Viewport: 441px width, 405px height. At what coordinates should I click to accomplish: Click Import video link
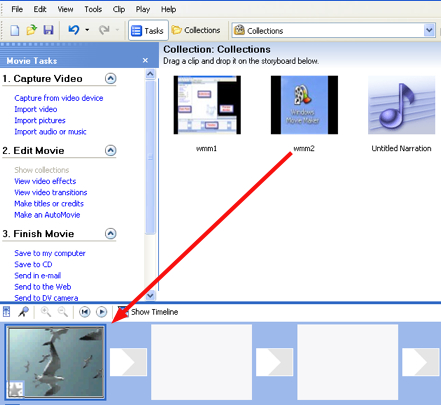tap(36, 109)
